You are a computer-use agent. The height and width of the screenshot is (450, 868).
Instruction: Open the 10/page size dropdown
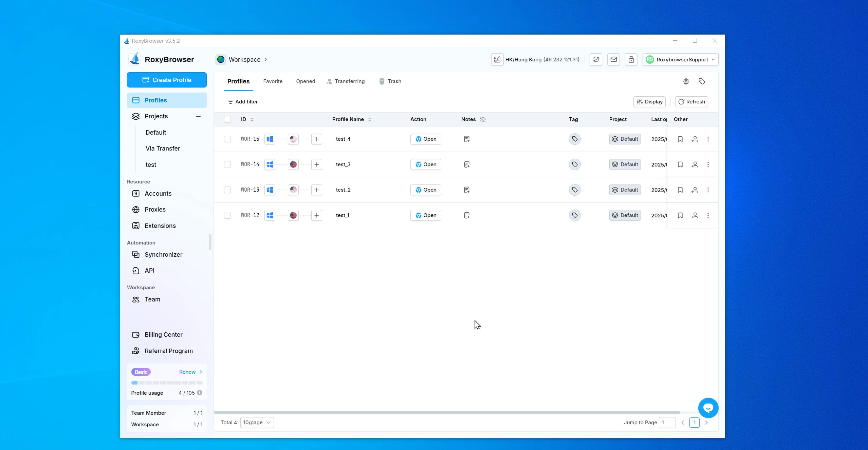257,423
